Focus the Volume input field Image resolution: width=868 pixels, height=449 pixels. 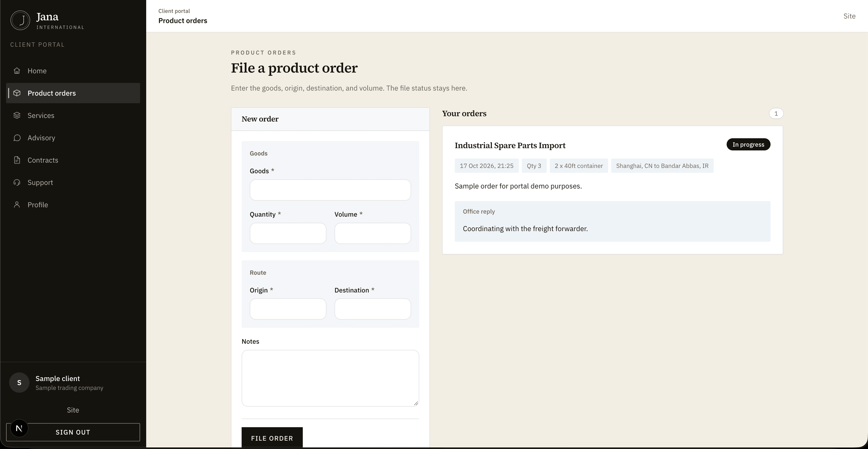(x=373, y=233)
